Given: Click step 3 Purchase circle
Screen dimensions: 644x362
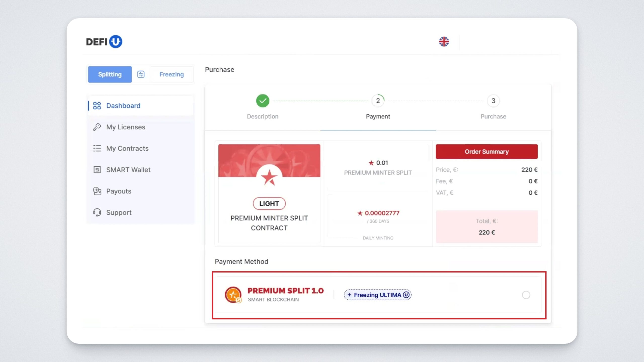Looking at the screenshot, I should click(x=493, y=101).
